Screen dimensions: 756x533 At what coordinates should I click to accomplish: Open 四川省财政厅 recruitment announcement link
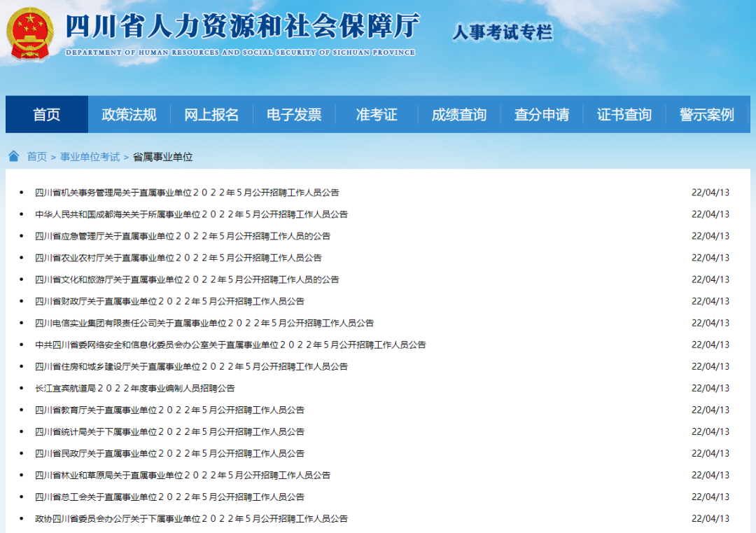click(169, 301)
